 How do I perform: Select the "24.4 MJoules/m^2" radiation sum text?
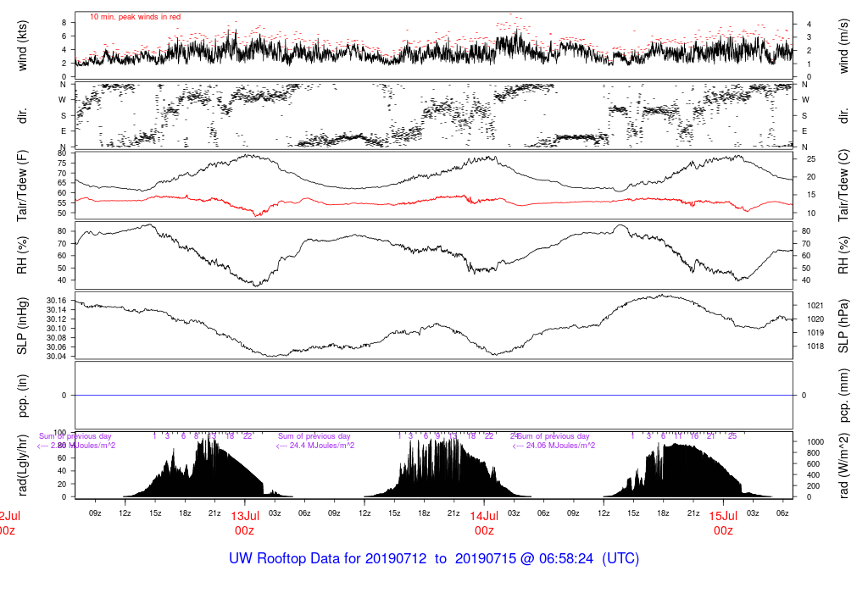click(322, 446)
